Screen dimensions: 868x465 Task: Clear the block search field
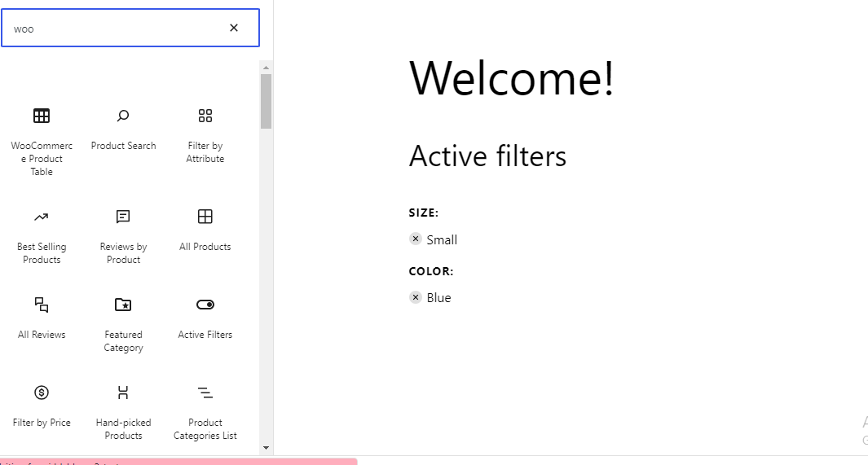pyautogui.click(x=234, y=28)
